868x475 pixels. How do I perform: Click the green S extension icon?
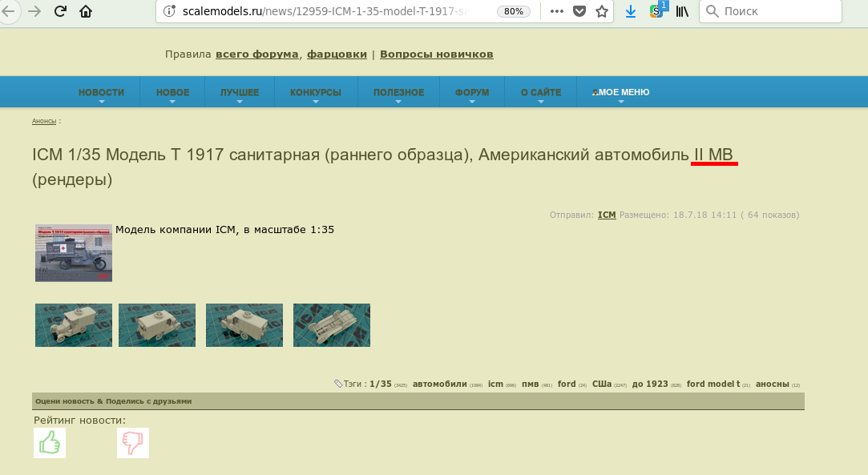[x=656, y=10]
